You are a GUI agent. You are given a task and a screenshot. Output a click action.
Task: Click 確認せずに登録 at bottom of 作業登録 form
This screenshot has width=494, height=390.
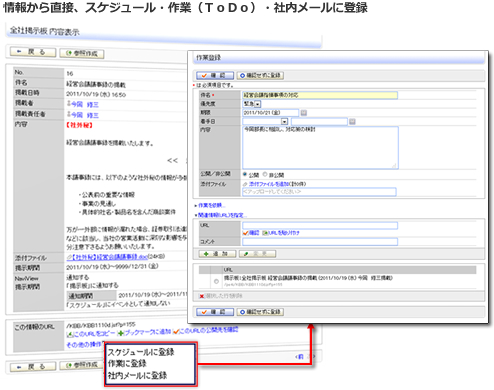(x=260, y=312)
